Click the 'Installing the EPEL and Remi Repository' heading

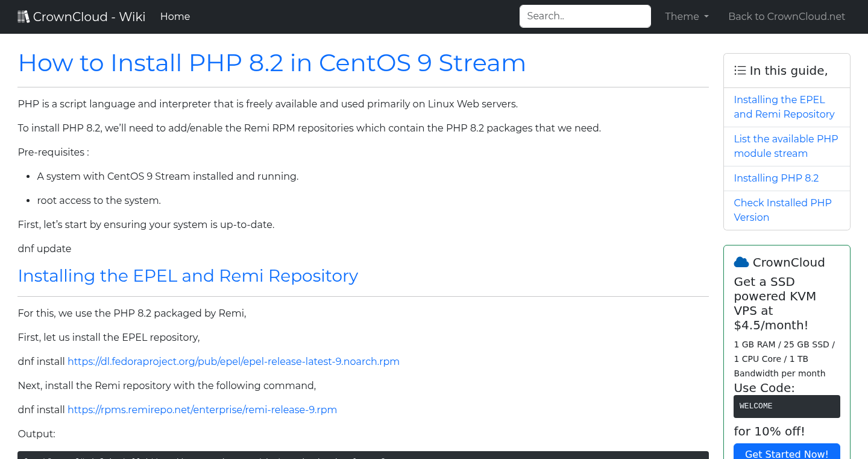click(187, 276)
